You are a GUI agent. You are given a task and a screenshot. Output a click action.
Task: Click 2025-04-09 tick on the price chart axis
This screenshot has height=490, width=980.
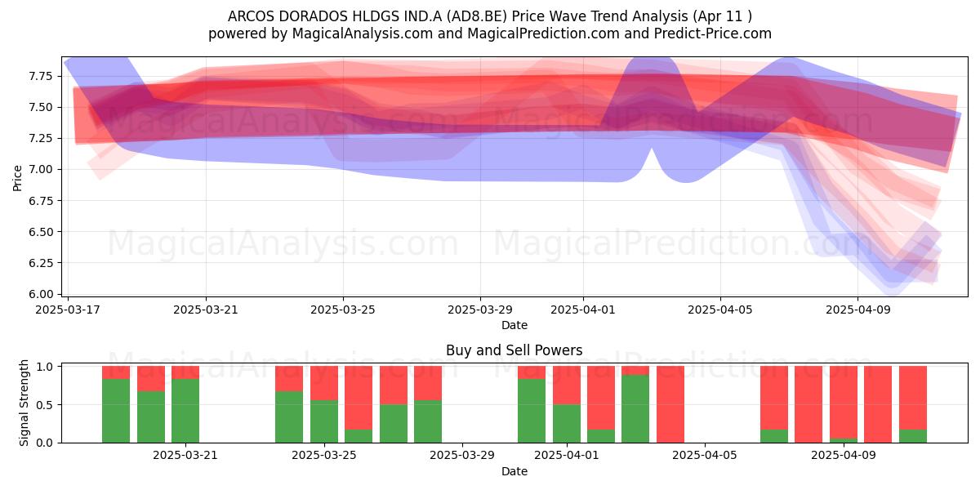857,310
